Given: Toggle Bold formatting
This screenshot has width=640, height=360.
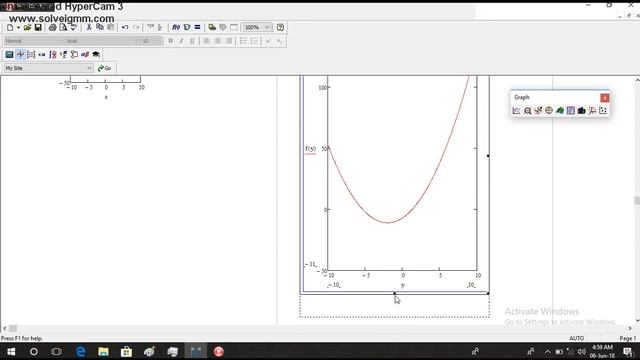Looking at the screenshot, I should 171,41.
